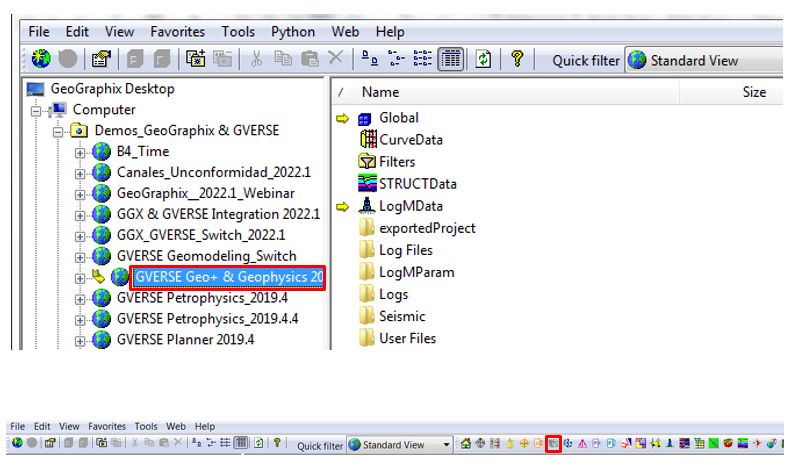Open the Favorites menu in upper window
Image resolution: width=789 pixels, height=470 pixels.
(178, 32)
